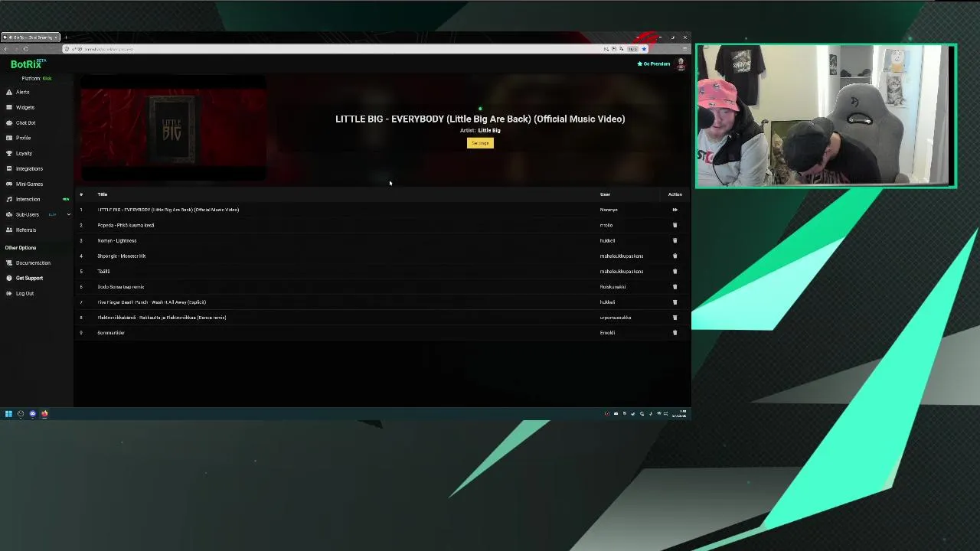
Task: Open the Integrations sidebar section
Action: pyautogui.click(x=29, y=168)
